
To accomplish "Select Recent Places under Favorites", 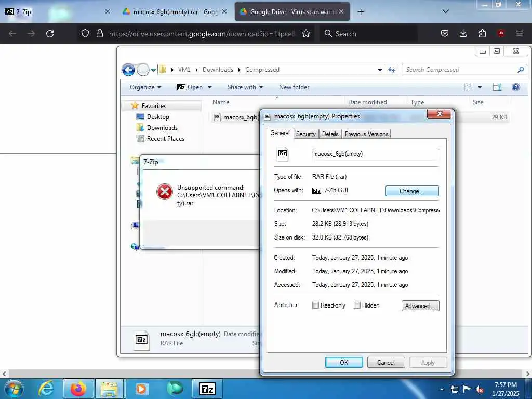I will [x=166, y=138].
